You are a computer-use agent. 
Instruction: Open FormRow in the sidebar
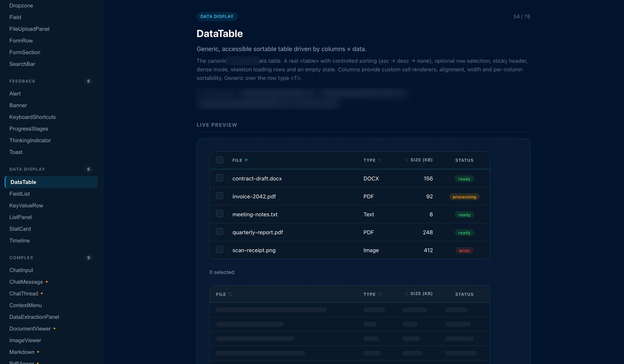click(21, 41)
